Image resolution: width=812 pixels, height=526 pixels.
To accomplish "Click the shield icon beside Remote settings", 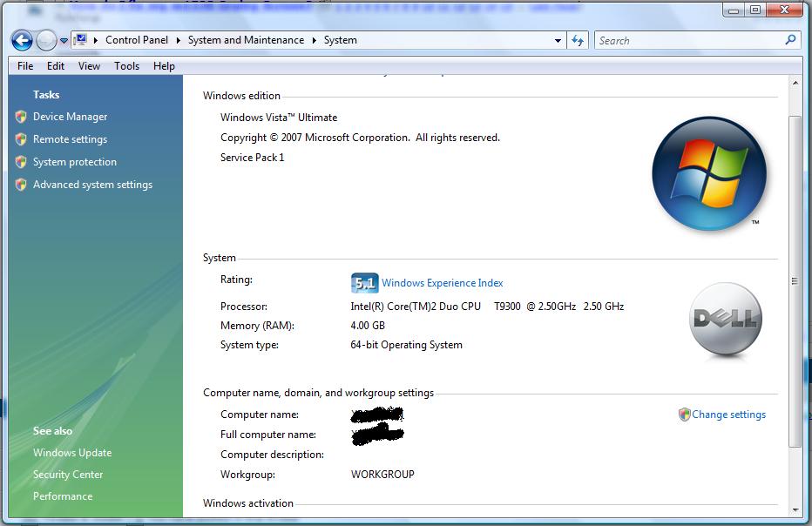I will (x=21, y=139).
